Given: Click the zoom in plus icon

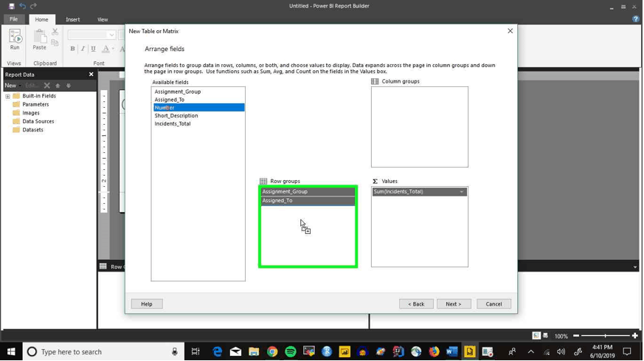Looking at the screenshot, I should coord(635,336).
